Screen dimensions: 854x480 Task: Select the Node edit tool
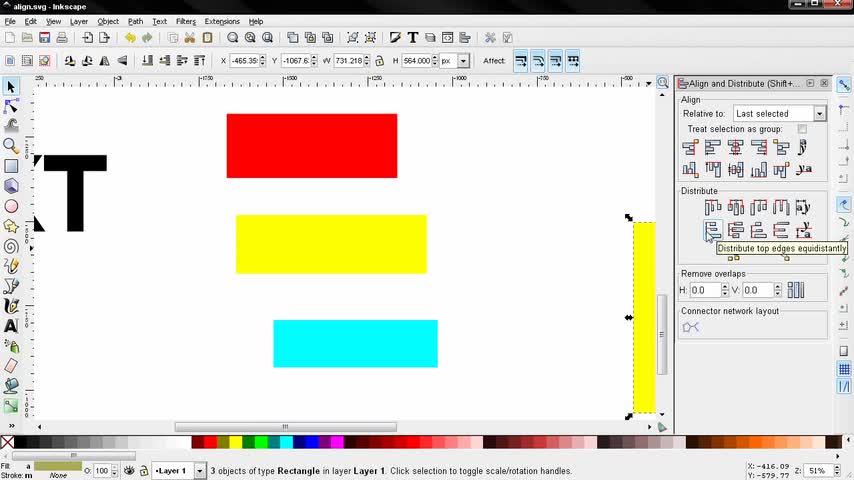point(11,106)
